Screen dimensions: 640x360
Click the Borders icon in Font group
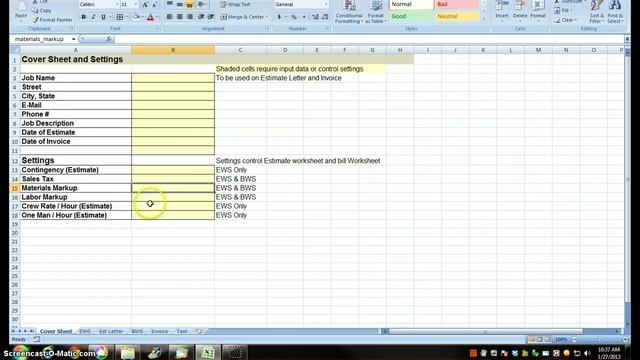pos(120,17)
